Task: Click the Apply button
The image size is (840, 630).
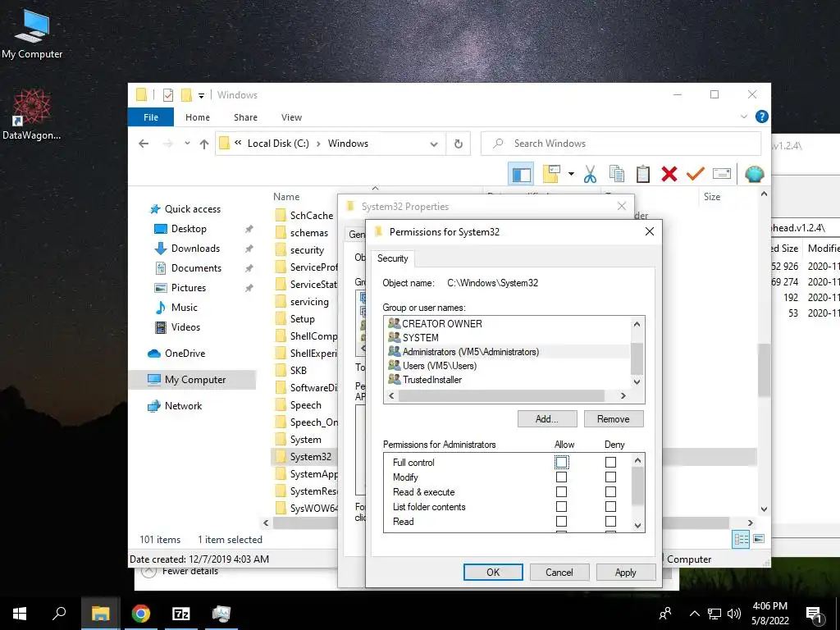Action: (x=625, y=572)
